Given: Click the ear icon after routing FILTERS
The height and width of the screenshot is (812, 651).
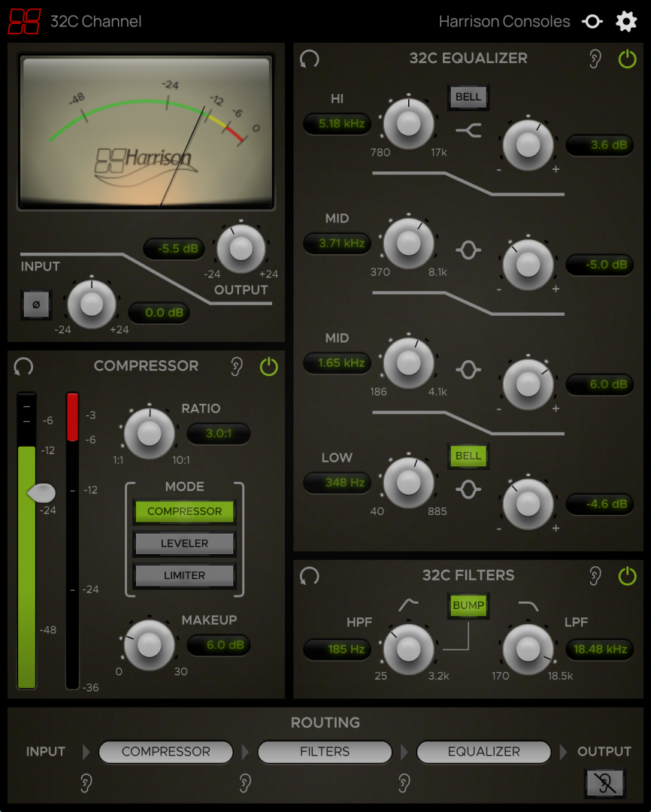Looking at the screenshot, I should click(x=404, y=783).
